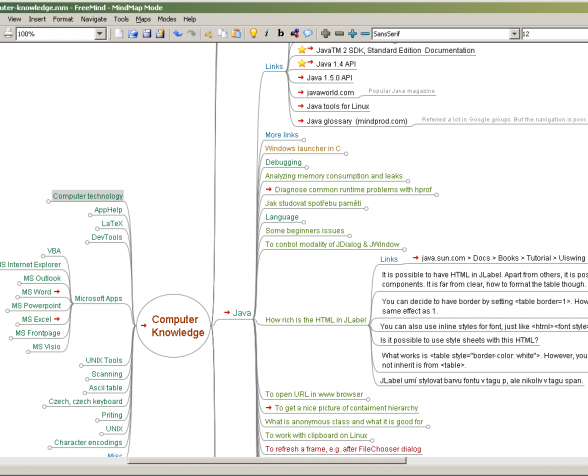
Task: Open the Navigate menu
Action: (x=93, y=19)
